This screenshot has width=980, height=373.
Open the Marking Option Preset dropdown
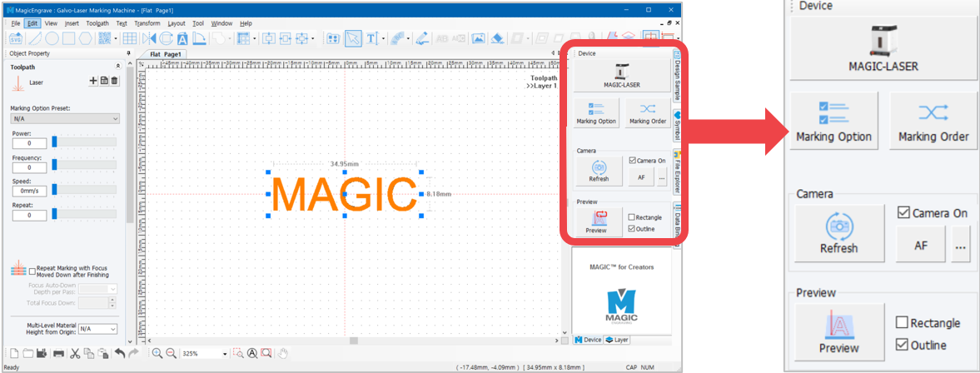65,119
